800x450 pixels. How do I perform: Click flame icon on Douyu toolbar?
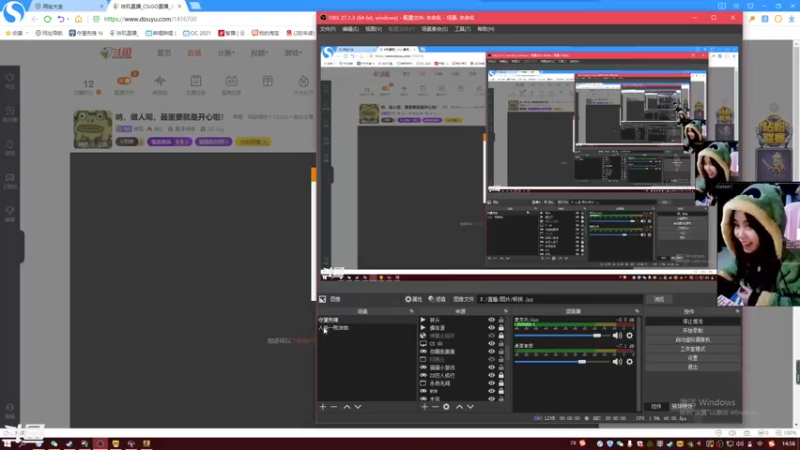point(303,81)
